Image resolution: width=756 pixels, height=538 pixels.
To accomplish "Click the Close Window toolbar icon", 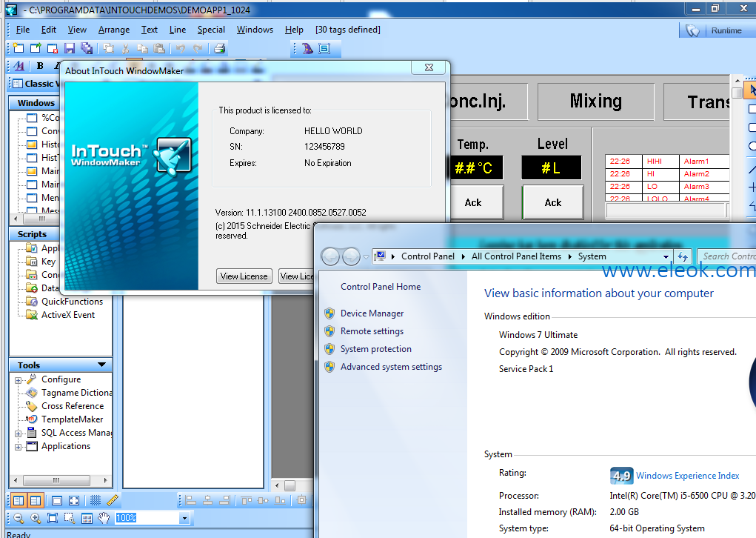I will (53, 47).
